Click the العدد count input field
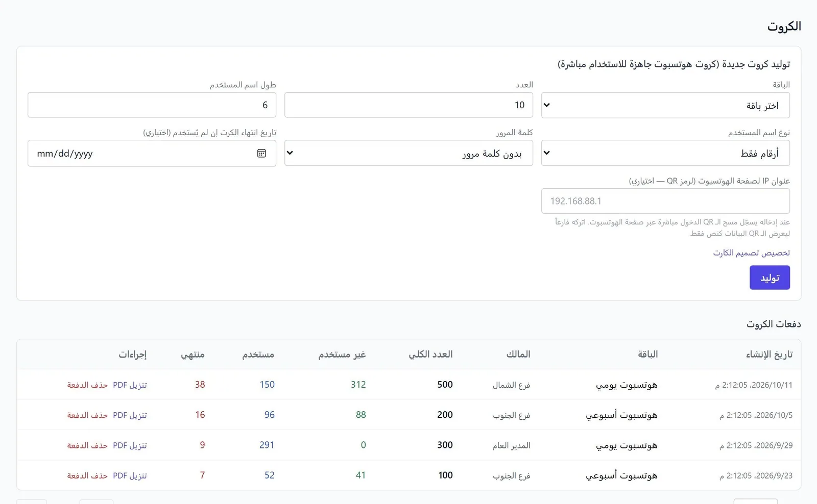The image size is (817, 504). click(x=408, y=105)
